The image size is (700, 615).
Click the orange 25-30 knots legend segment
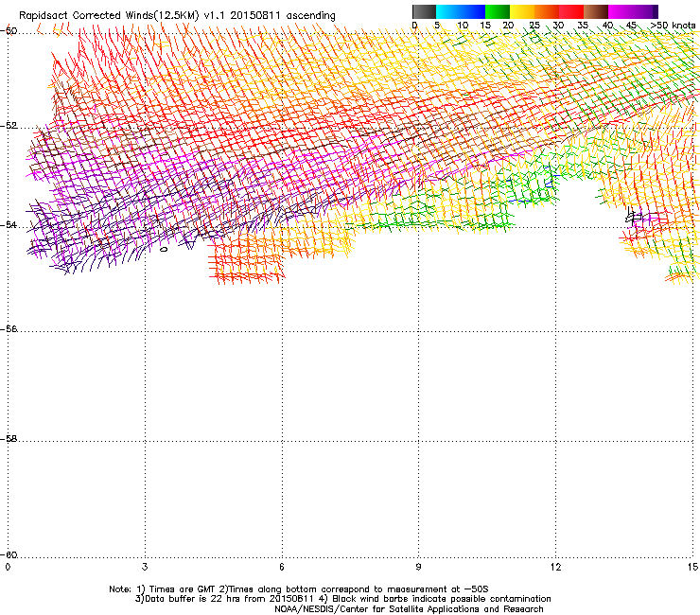[x=547, y=11]
